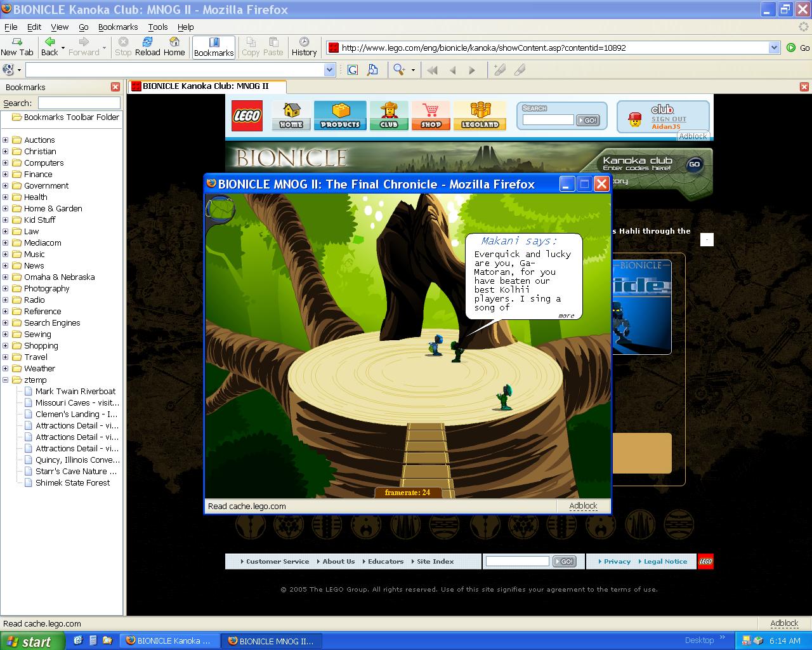Viewport: 812px width, 650px height.
Task: Click the map icon in game corner
Action: click(x=220, y=209)
